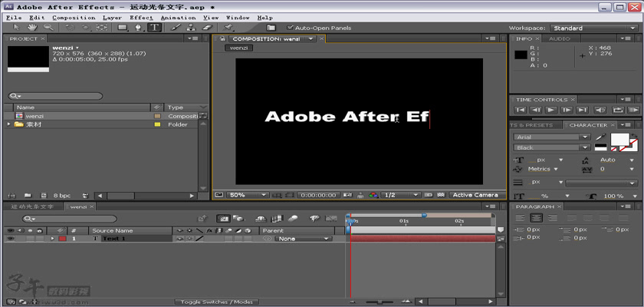Switch to the AUDIO tab

coord(560,38)
